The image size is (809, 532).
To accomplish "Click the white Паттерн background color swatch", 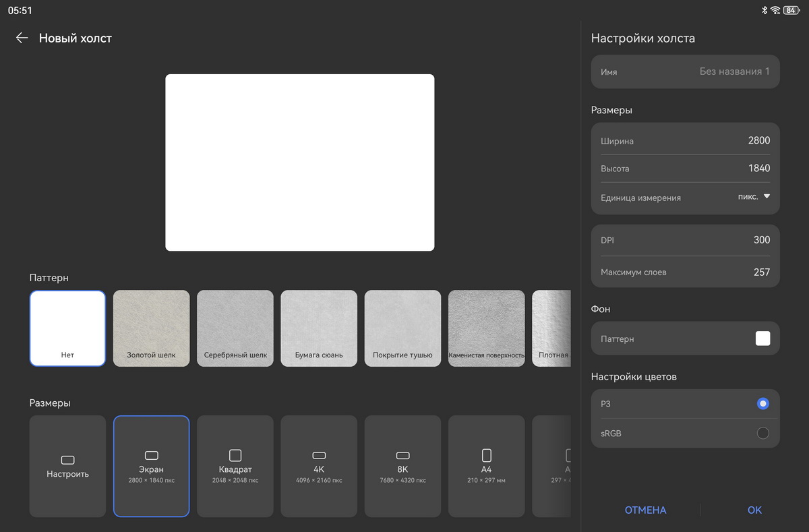I will 762,338.
